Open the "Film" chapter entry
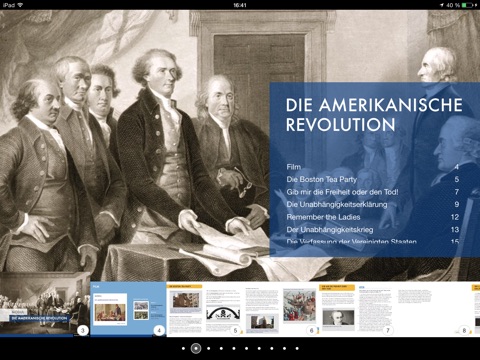The height and width of the screenshot is (360, 480). pyautogui.click(x=373, y=167)
